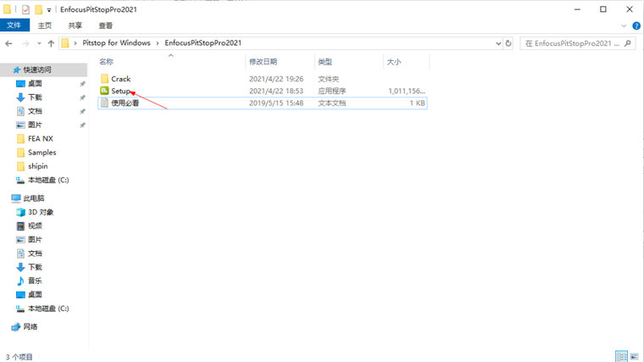The height and width of the screenshot is (362, 644).
Task: Open 本地磁盘 (C:) under 此电脑
Action: pos(48,309)
